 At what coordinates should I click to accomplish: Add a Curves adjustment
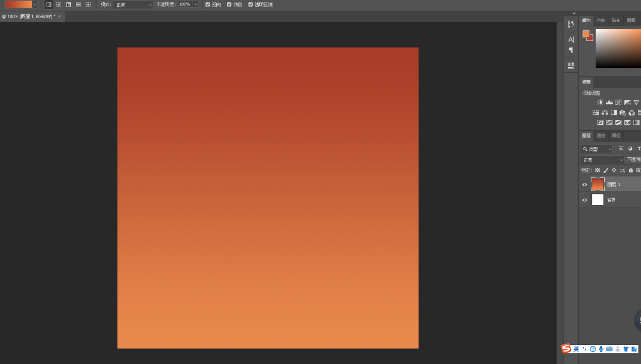[618, 102]
